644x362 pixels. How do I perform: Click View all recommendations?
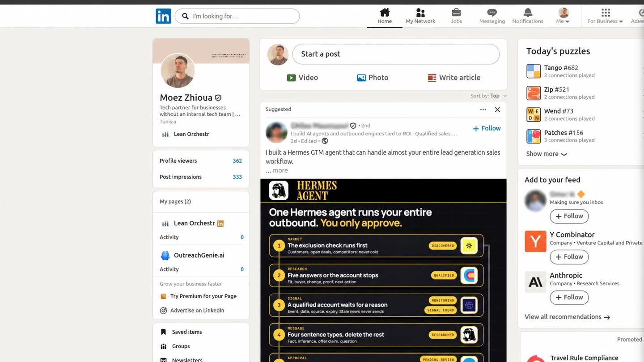click(567, 317)
